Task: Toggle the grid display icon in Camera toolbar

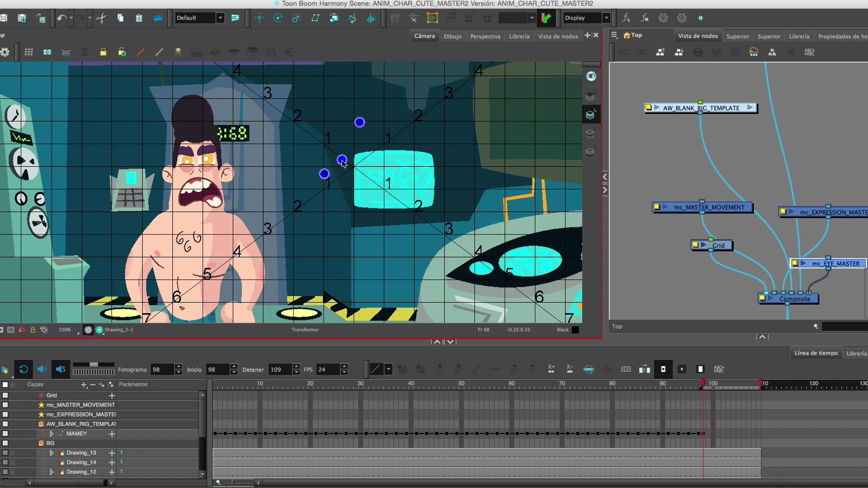Action: click(29, 52)
